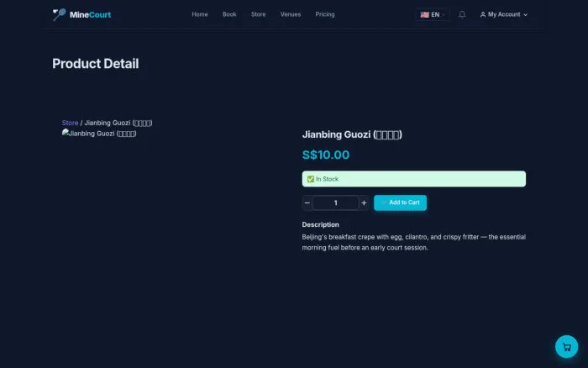The image size is (588, 368).
Task: Open the notifications bell
Action: click(462, 14)
